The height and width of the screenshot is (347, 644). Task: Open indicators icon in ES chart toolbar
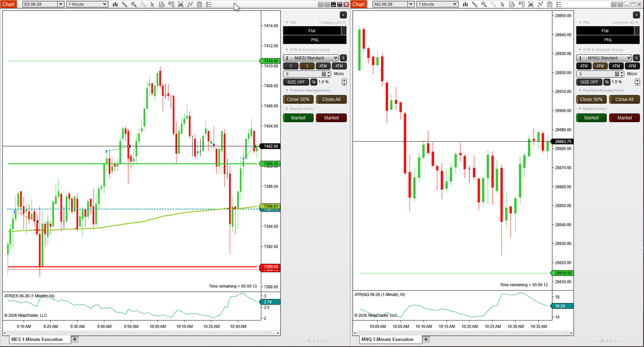coord(190,4)
